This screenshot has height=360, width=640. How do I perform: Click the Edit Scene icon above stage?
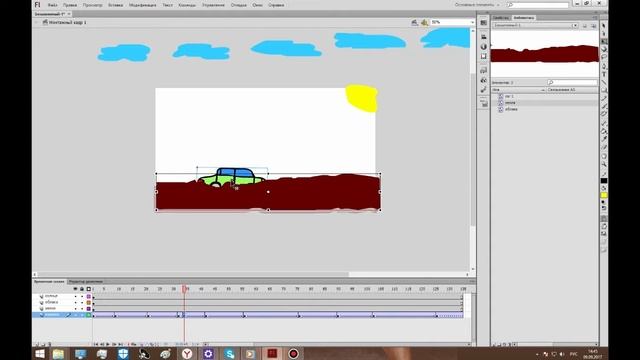[414, 22]
